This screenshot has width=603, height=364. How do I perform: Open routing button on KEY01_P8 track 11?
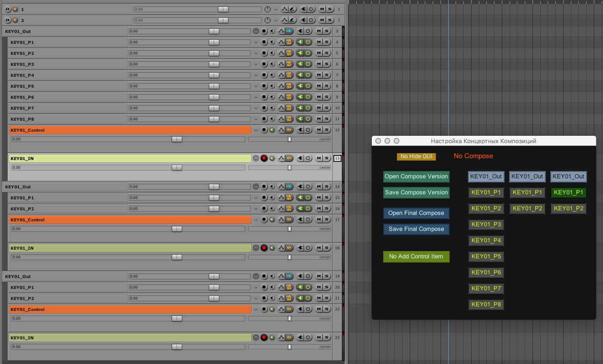coord(289,119)
